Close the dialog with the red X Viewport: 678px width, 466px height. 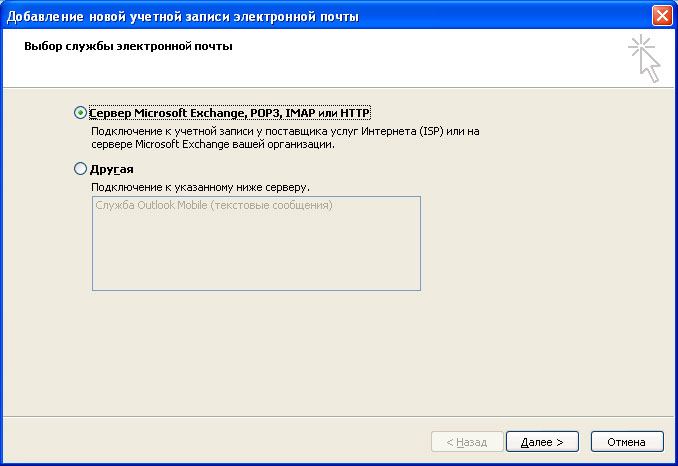(661, 15)
